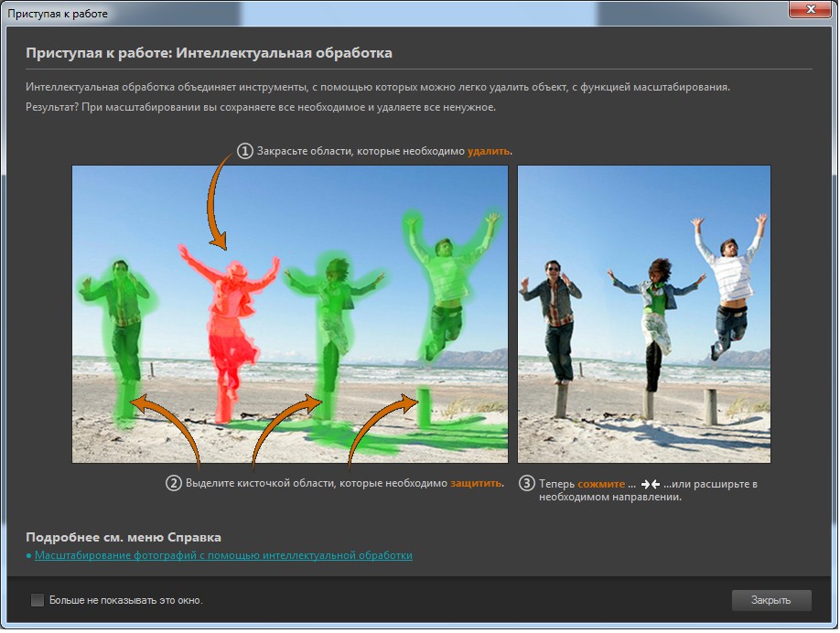Open the 'Масштабирование фотографий' help link
Image resolution: width=840 pixels, height=633 pixels.
223,555
